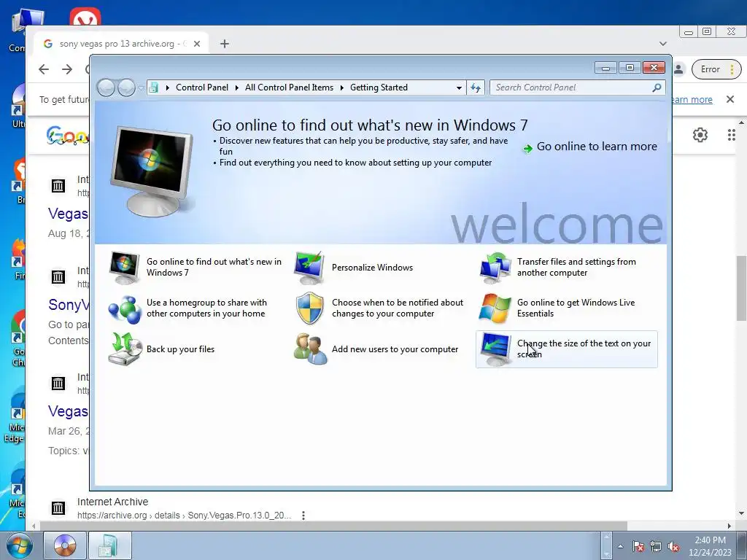This screenshot has height=560, width=747.
Task: Click the security shield notification icon
Action: (x=309, y=308)
